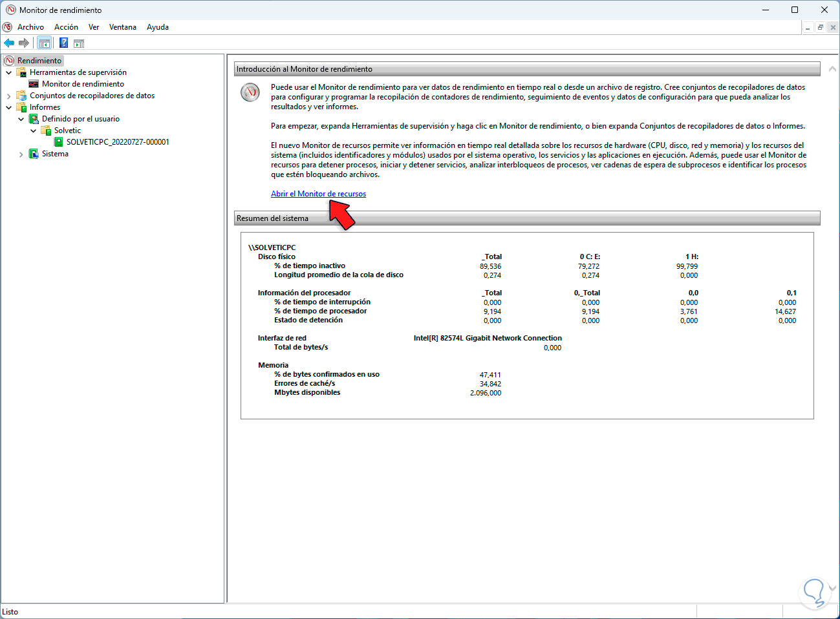
Task: Click the 'Estado de detención' label
Action: click(x=308, y=320)
